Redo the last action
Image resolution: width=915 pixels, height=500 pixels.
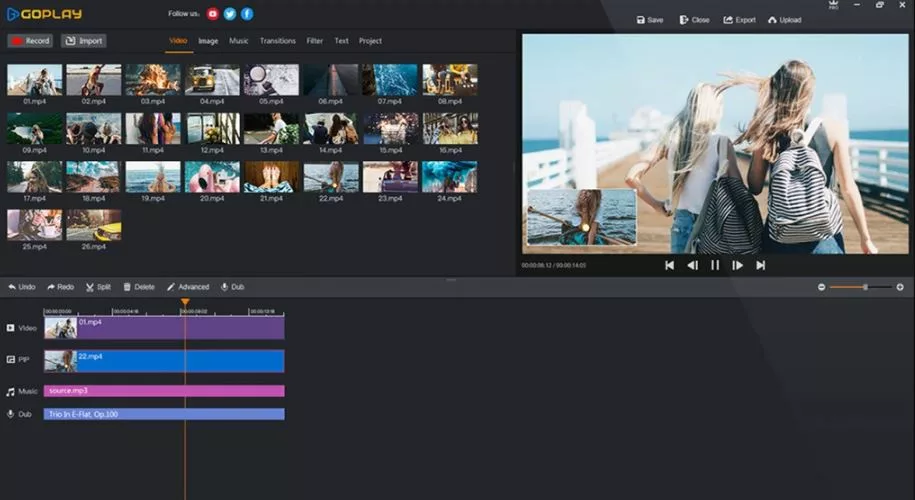(61, 287)
